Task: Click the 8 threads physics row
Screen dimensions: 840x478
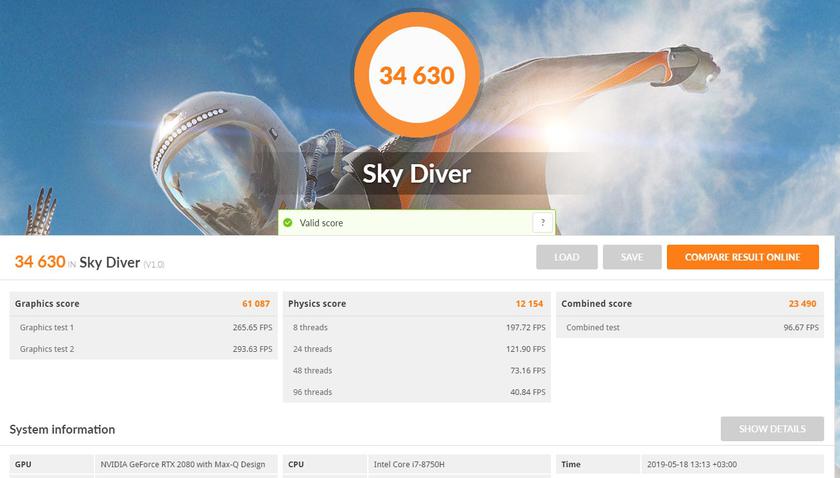Action: [x=416, y=327]
